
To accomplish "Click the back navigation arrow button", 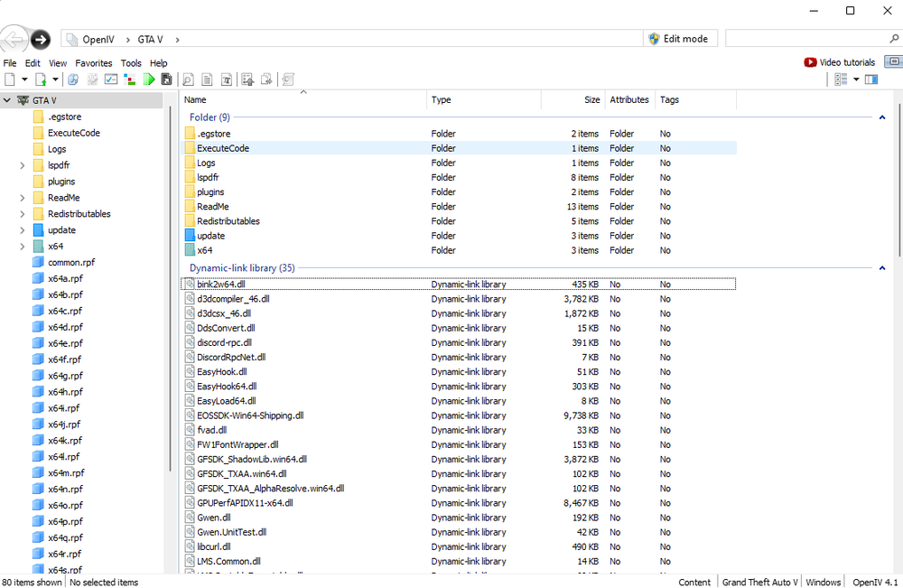I will 14,39.
